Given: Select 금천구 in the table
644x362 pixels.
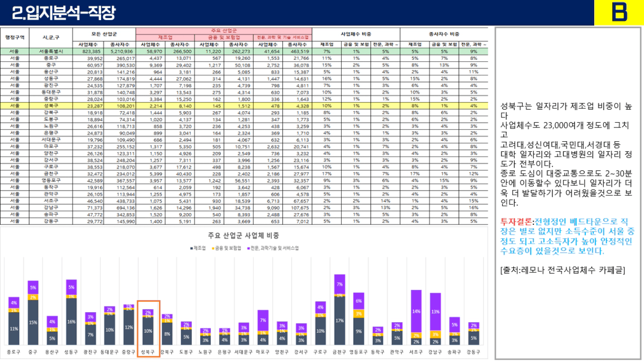Looking at the screenshot, I should coord(51,174).
